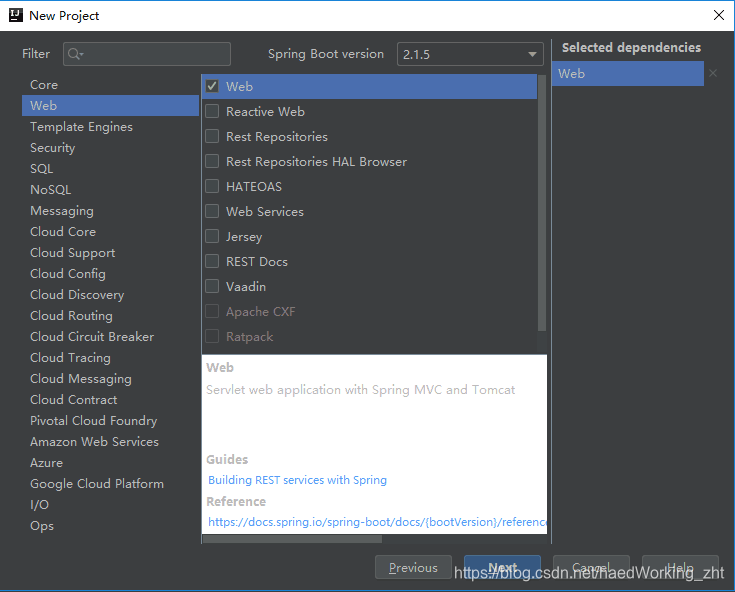The height and width of the screenshot is (592, 735).
Task: Choose the SQL category
Action: pyautogui.click(x=111, y=169)
